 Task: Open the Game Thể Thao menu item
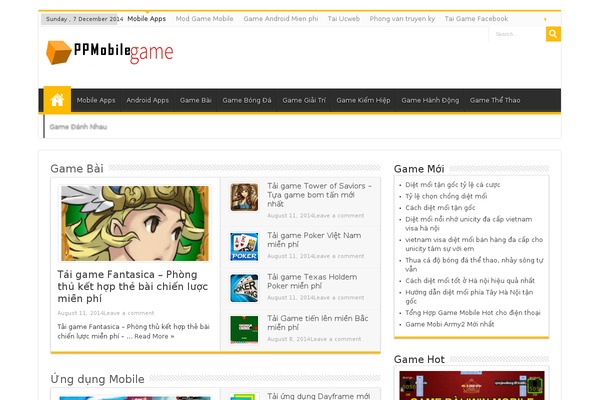[x=495, y=100]
